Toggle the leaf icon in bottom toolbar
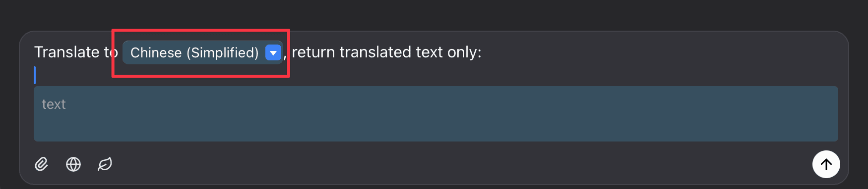The width and height of the screenshot is (868, 189). coord(105,164)
